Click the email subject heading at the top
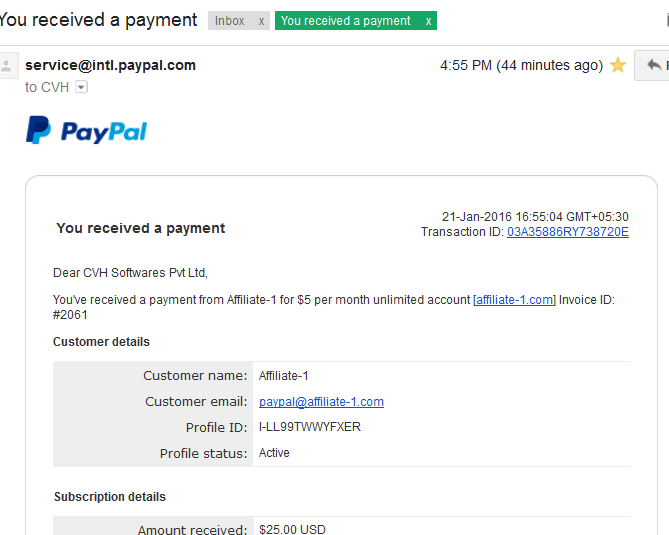The height and width of the screenshot is (535, 669). [98, 20]
